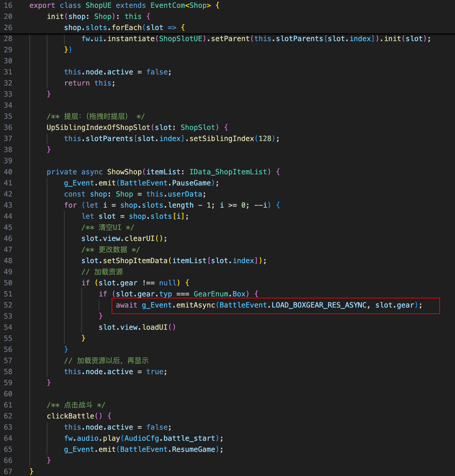Click the AudioCfg identifier

point(142,438)
